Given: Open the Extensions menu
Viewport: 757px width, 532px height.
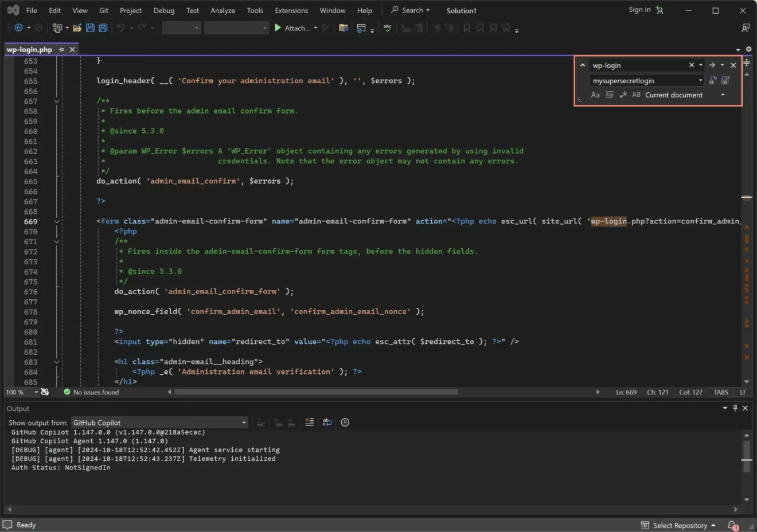Looking at the screenshot, I should 291,10.
